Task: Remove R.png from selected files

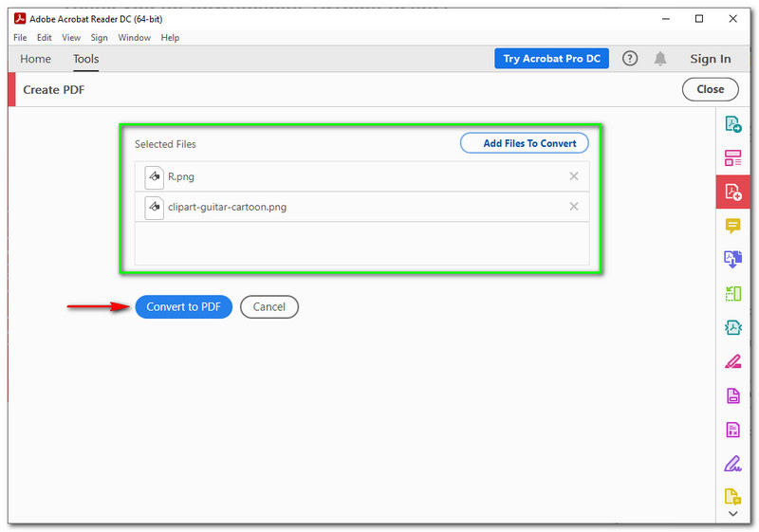Action: (574, 176)
